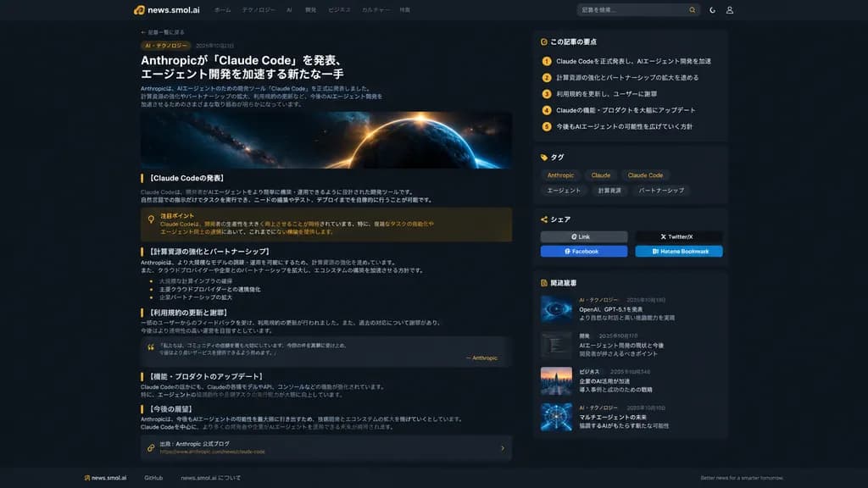The height and width of the screenshot is (488, 868).
Task: Click the AI・テクノロジー category badge above the headline
Action: pyautogui.click(x=166, y=46)
